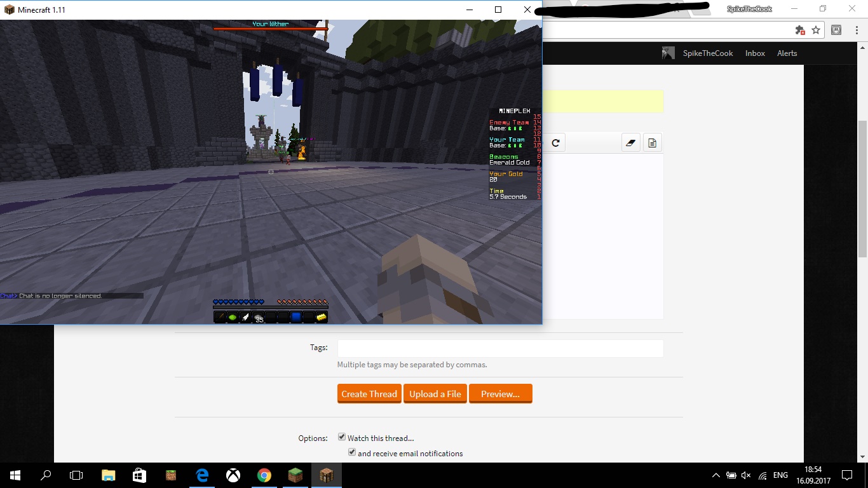The image size is (868, 488).
Task: Open Task View on the taskbar
Action: (76, 475)
